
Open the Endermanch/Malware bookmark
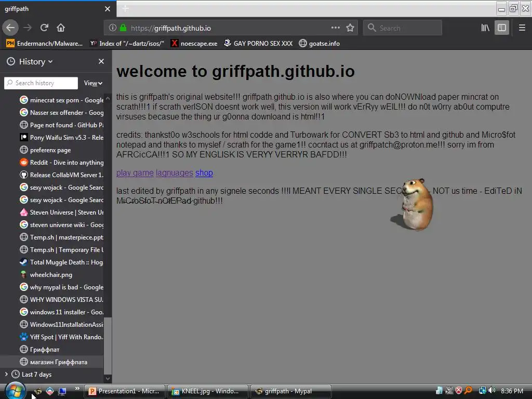[45, 44]
